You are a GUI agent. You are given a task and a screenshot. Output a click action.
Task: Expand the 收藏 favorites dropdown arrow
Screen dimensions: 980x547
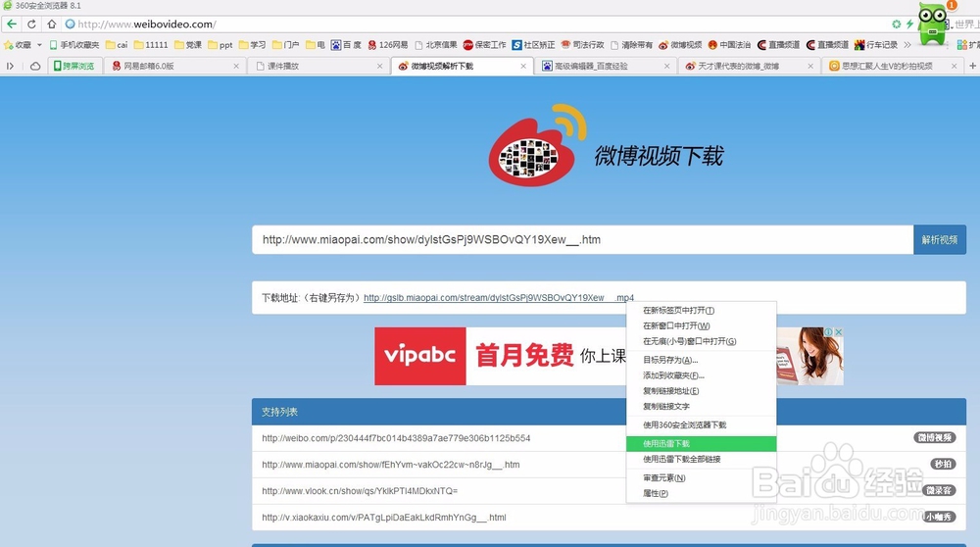coord(39,45)
